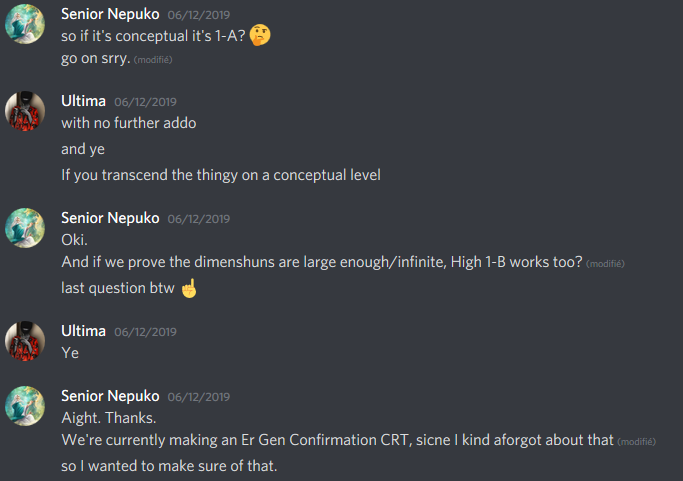Open Senior Nepuko's avatar beside "Aight. Thanks."

pos(25,405)
